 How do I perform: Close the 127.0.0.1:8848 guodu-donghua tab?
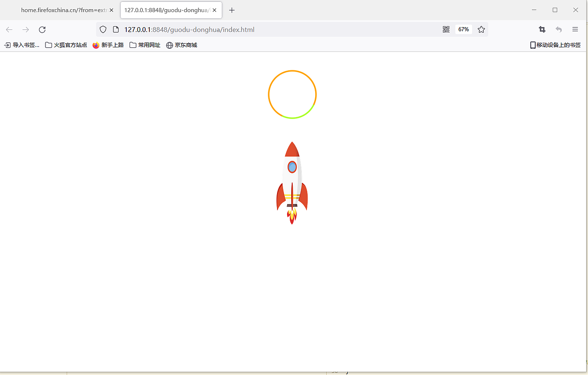[x=214, y=10]
